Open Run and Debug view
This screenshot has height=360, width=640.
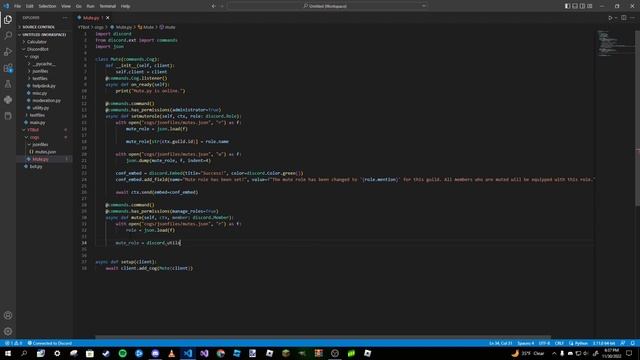[8, 52]
